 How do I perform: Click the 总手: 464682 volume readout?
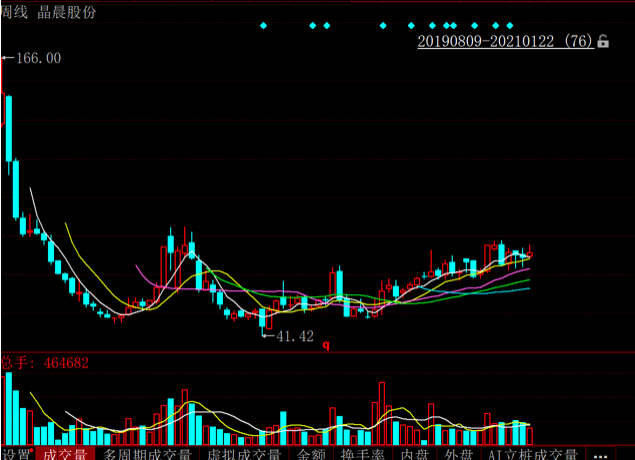(45, 362)
